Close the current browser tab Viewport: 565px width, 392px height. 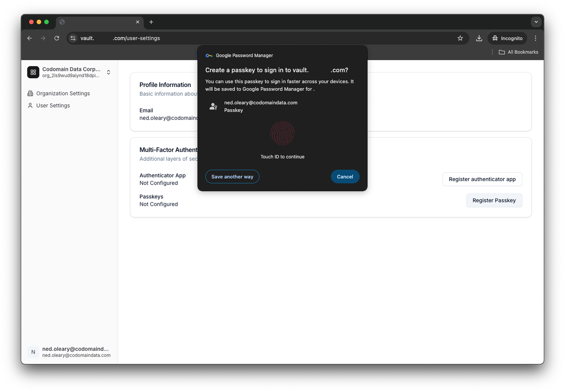coord(138,22)
